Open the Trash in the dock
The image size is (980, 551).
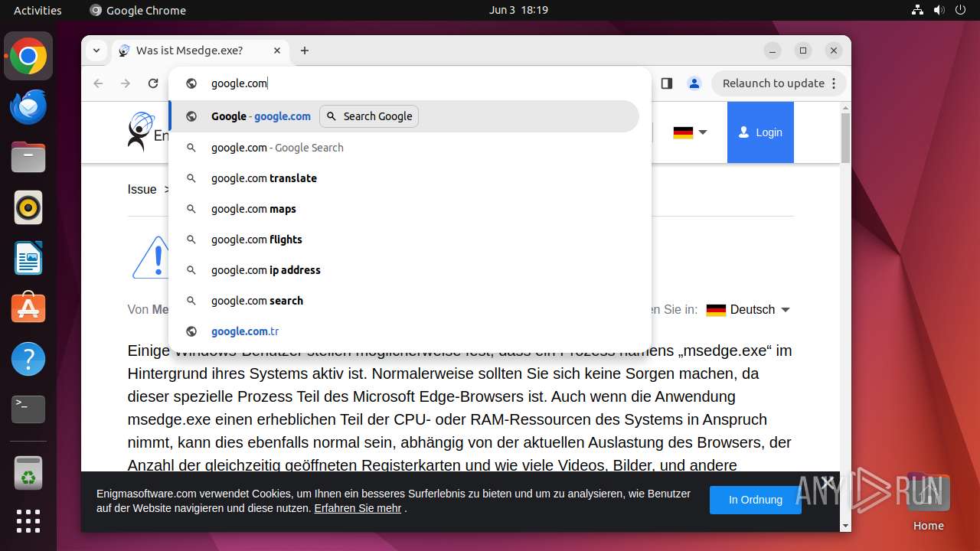point(28,473)
